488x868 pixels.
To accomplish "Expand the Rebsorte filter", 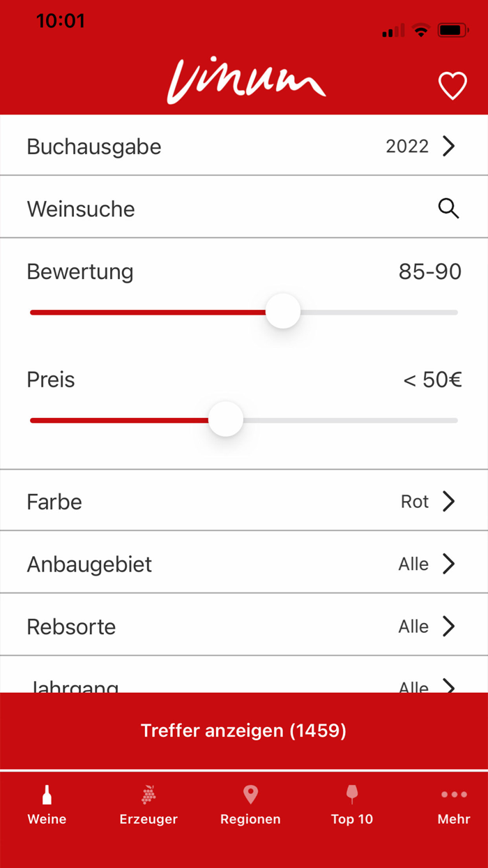I will (x=244, y=625).
